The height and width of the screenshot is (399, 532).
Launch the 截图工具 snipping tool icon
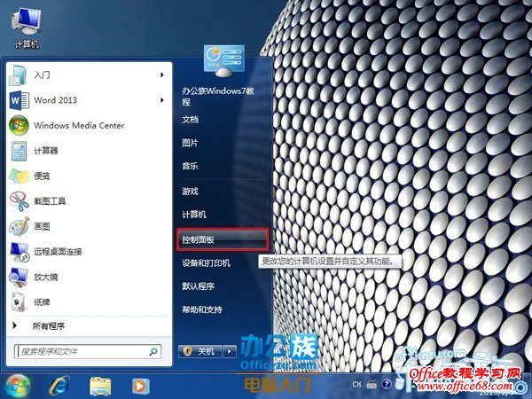(x=20, y=201)
